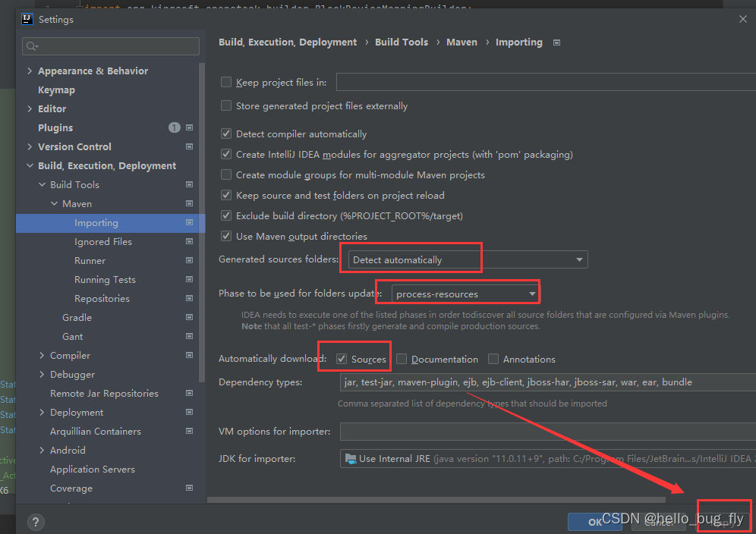Click Build, Execution, Deployment breadcrumb

click(x=288, y=42)
